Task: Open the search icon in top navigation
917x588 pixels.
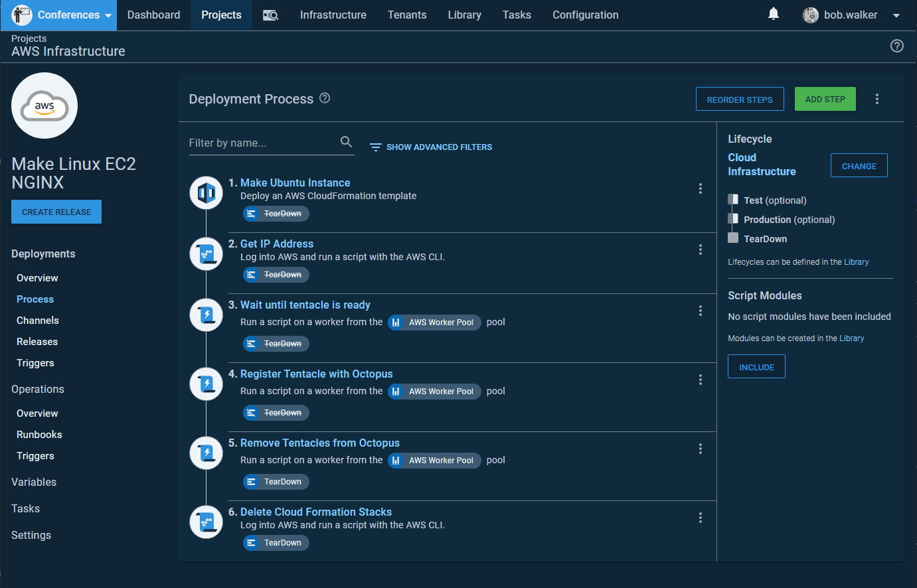Action: click(x=270, y=15)
